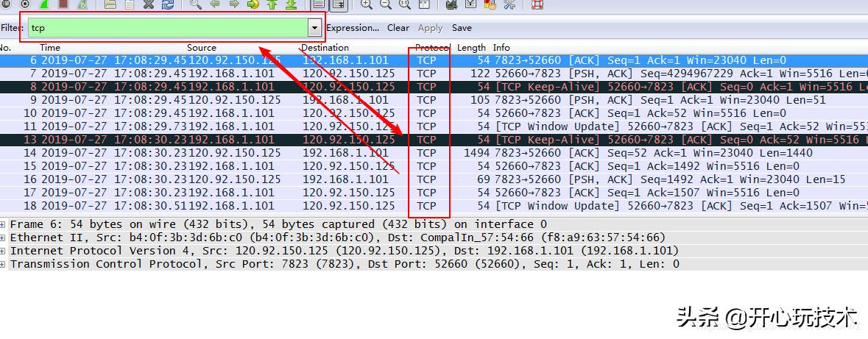Open the Help lifebuoy icon

pyautogui.click(x=537, y=4)
